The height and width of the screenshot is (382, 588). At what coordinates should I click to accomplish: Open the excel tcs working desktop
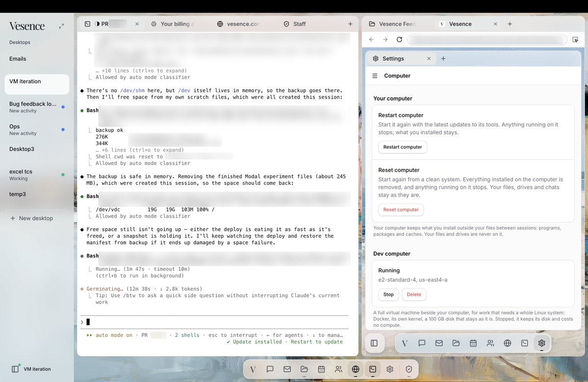click(x=37, y=175)
